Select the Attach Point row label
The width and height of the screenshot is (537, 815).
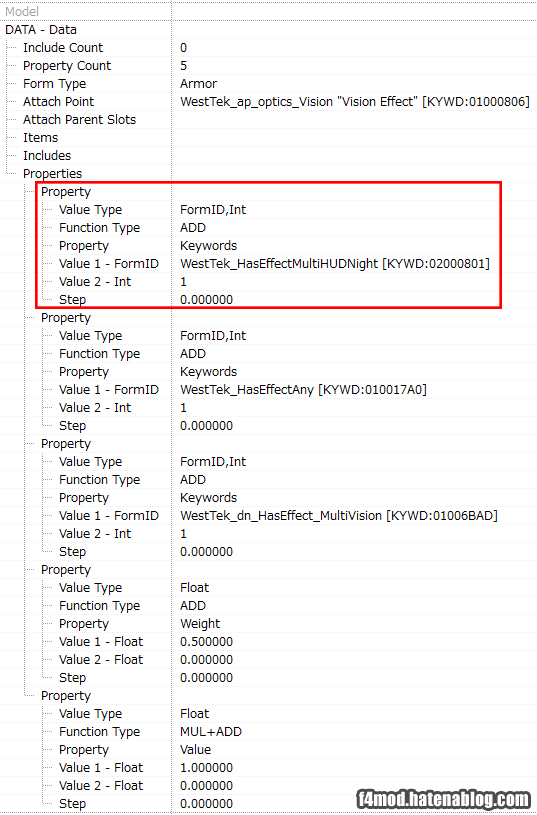click(x=58, y=102)
